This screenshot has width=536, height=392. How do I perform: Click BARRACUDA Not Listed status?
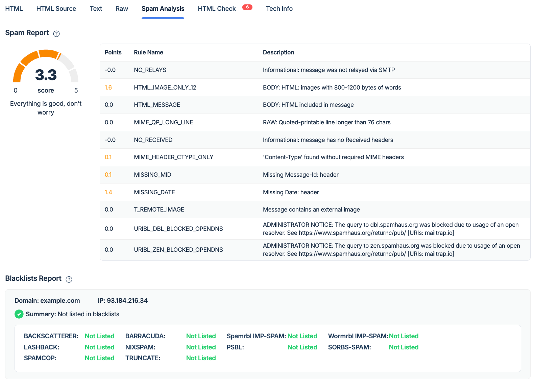201,336
